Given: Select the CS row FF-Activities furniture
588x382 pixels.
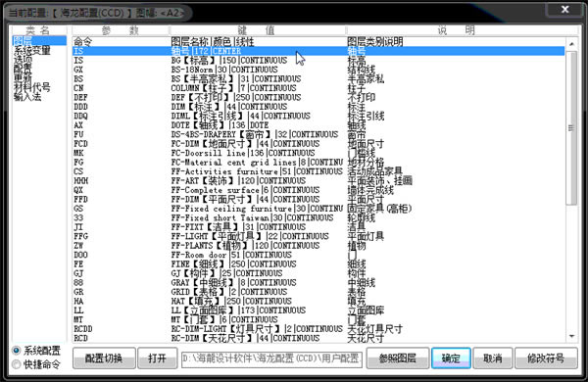Looking at the screenshot, I should tap(318, 171).
